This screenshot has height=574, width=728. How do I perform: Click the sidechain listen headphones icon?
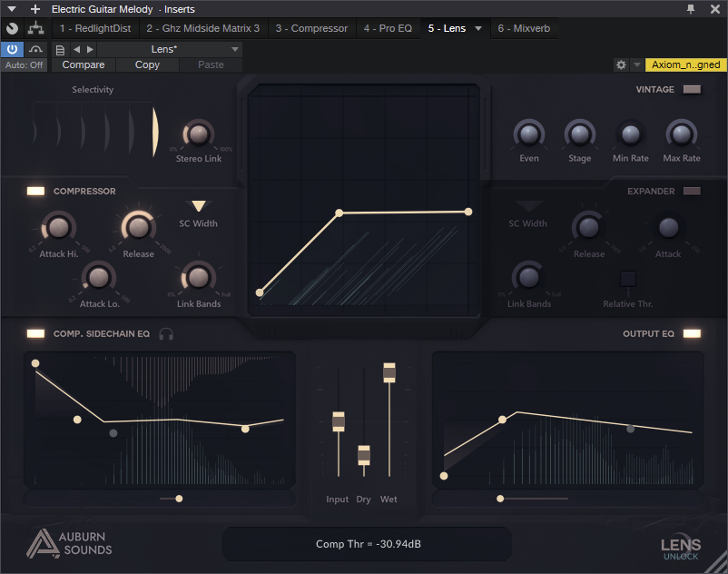point(166,334)
